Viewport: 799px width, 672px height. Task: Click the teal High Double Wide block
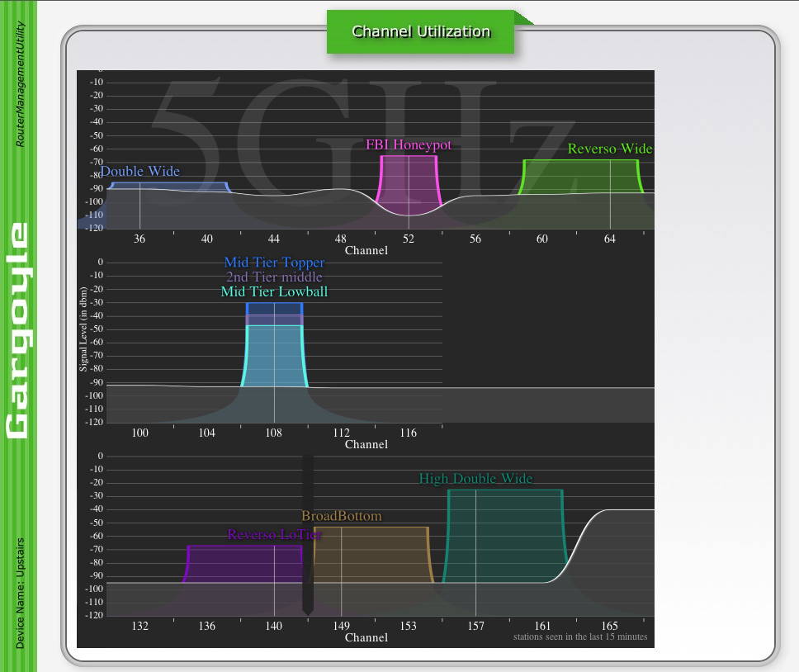coord(505,536)
